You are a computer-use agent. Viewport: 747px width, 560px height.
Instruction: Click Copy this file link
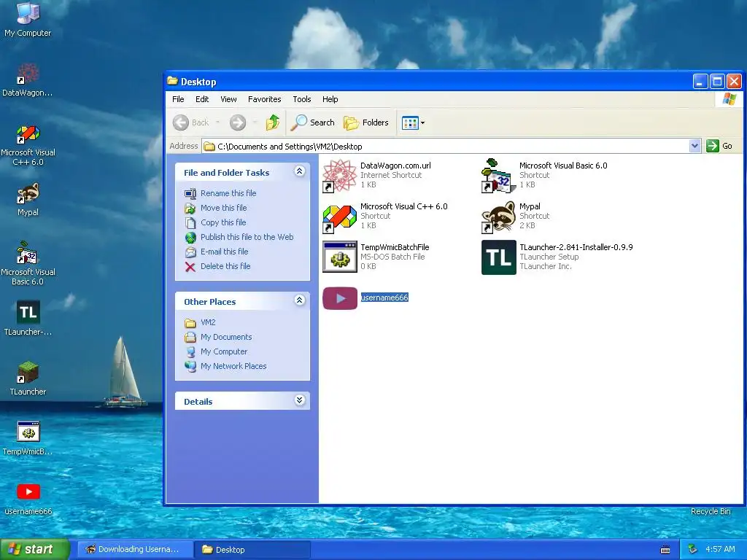click(223, 222)
